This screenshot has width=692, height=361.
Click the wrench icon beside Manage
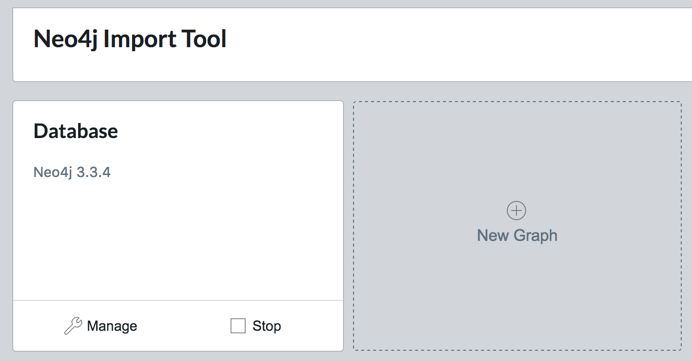pos(73,326)
